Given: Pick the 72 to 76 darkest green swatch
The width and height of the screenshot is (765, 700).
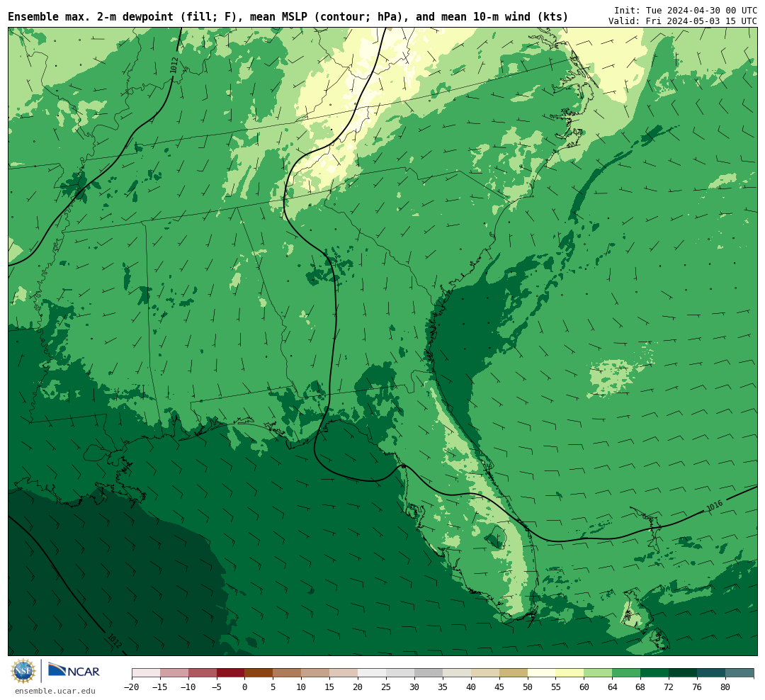Looking at the screenshot, I should pyautogui.click(x=684, y=673).
